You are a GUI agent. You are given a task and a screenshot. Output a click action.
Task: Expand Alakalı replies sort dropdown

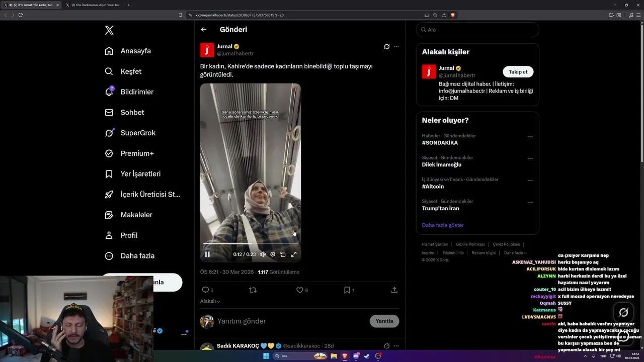[210, 301]
